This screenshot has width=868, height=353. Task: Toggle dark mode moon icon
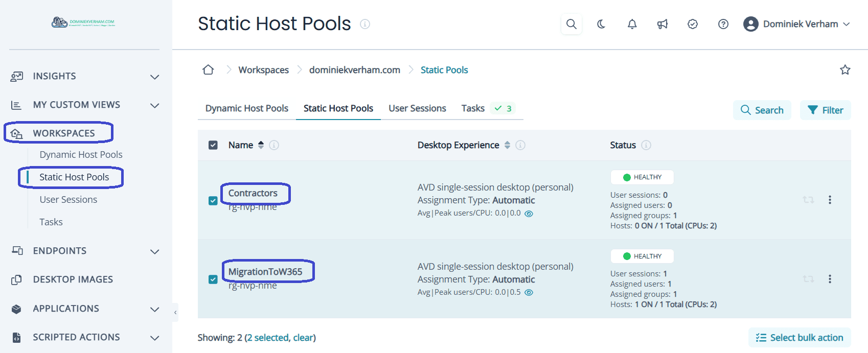point(601,24)
